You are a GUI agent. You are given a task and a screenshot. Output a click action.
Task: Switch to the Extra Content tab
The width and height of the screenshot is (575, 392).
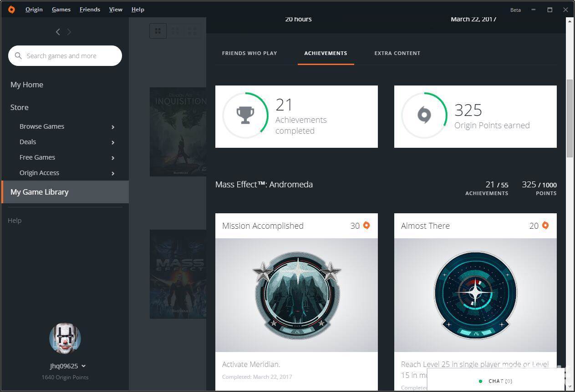tap(397, 53)
